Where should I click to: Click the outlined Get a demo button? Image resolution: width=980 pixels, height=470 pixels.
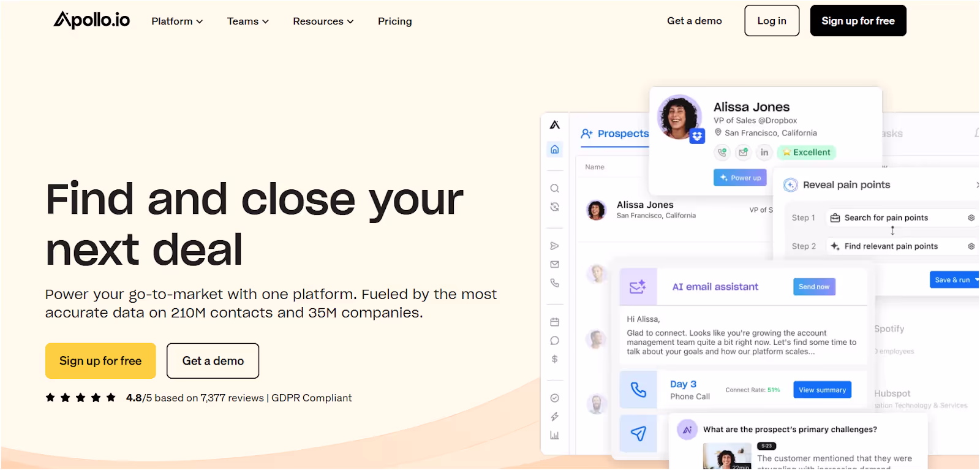point(213,361)
